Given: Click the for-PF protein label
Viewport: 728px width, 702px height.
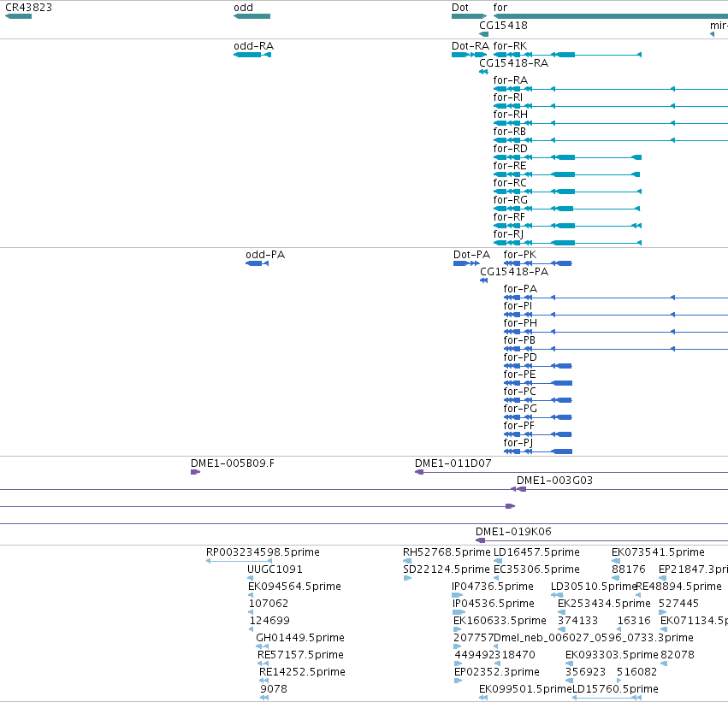Looking at the screenshot, I should tap(518, 426).
